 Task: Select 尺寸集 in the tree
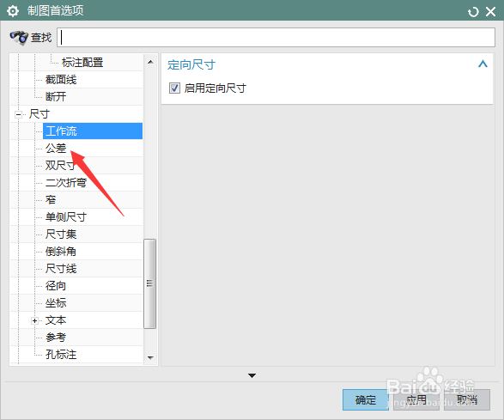[61, 234]
